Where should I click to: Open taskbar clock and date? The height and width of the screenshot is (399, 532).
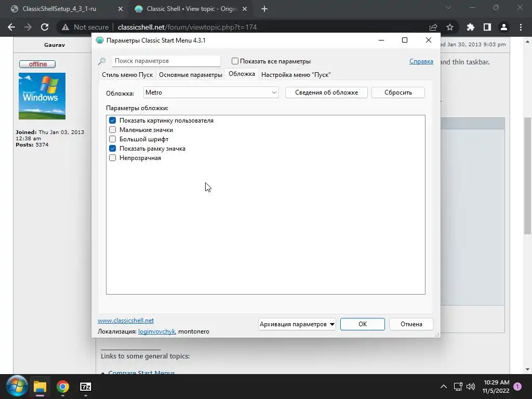point(496,387)
